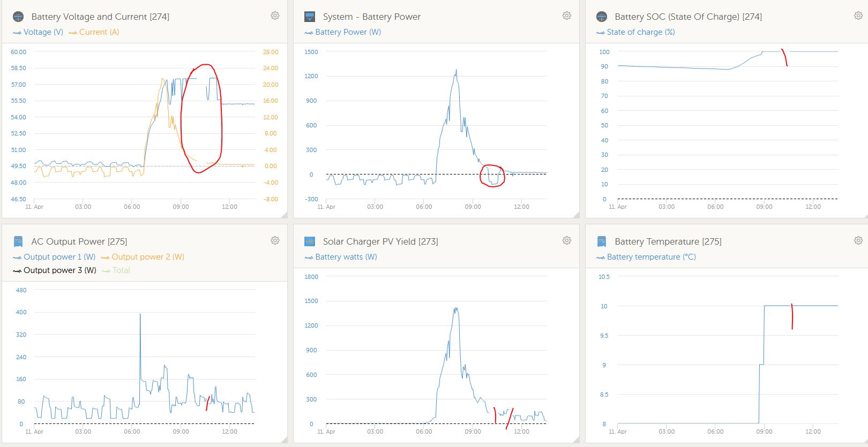Toggle the Battery watts (W) legend
The height and width of the screenshot is (447, 868).
[341, 257]
